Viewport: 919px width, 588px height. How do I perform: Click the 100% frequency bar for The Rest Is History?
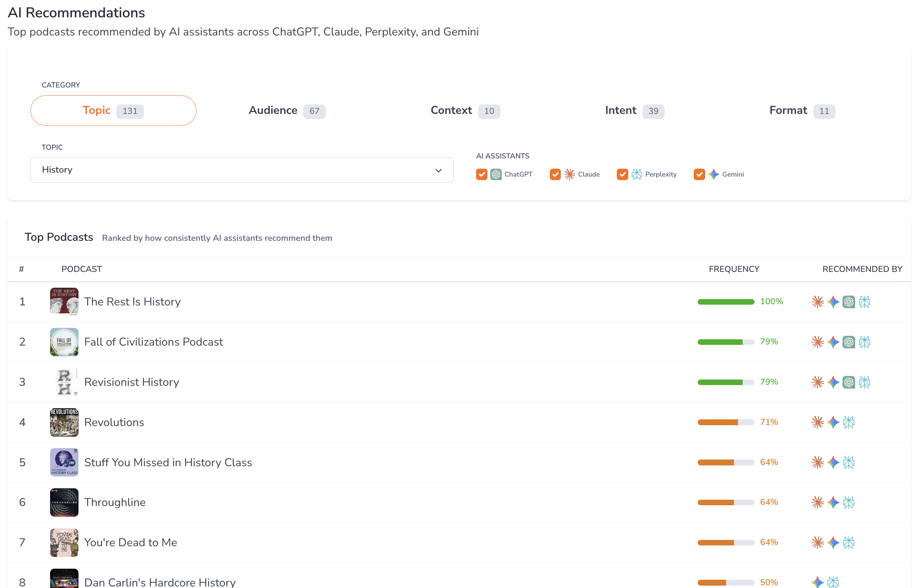(726, 302)
